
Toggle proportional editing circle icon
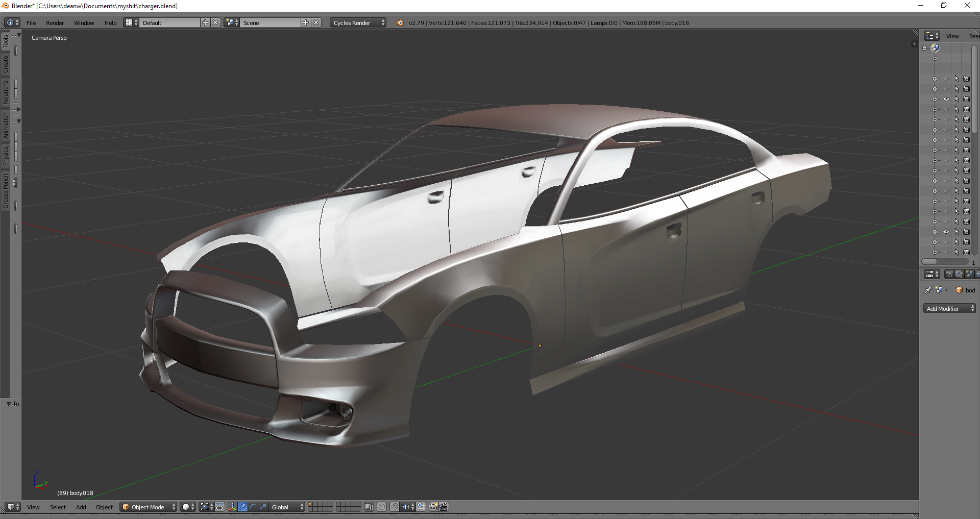[x=382, y=507]
